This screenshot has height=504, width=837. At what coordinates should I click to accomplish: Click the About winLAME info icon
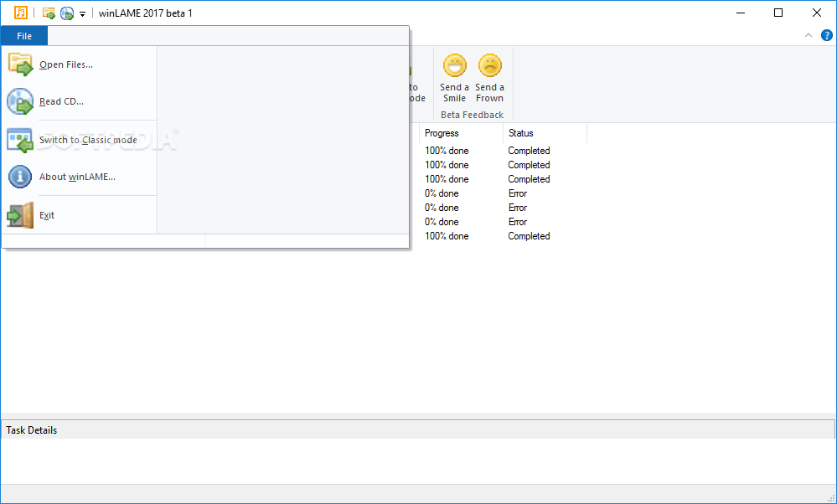(x=20, y=177)
